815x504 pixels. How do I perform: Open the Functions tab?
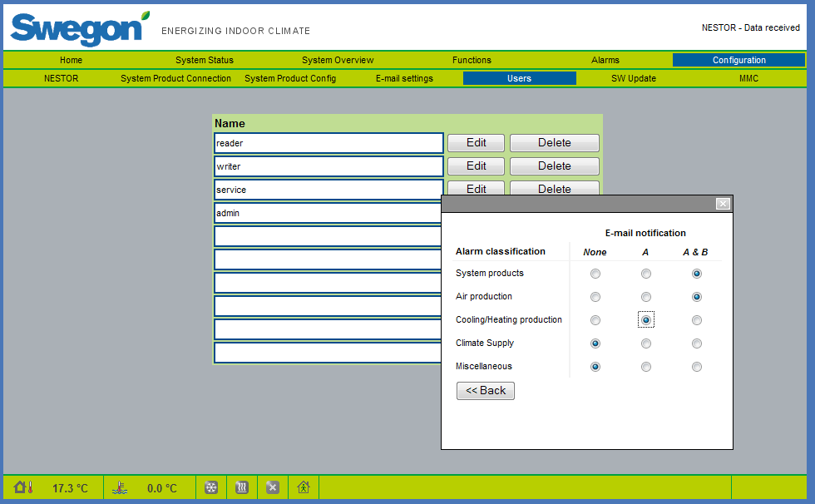[x=472, y=60]
